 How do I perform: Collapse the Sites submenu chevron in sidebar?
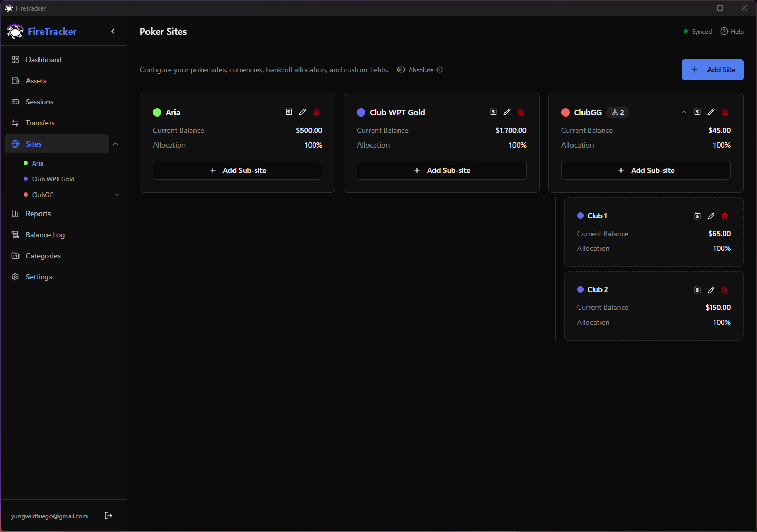(x=115, y=144)
